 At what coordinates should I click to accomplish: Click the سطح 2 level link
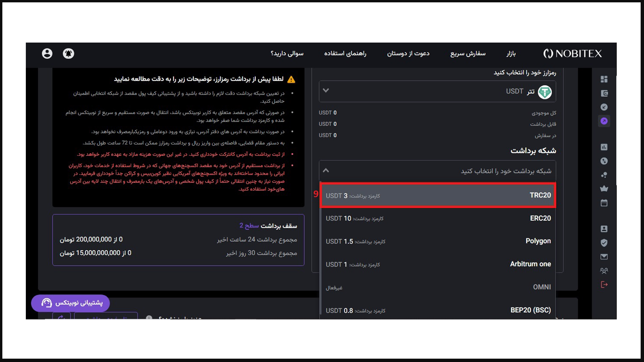coord(249,226)
